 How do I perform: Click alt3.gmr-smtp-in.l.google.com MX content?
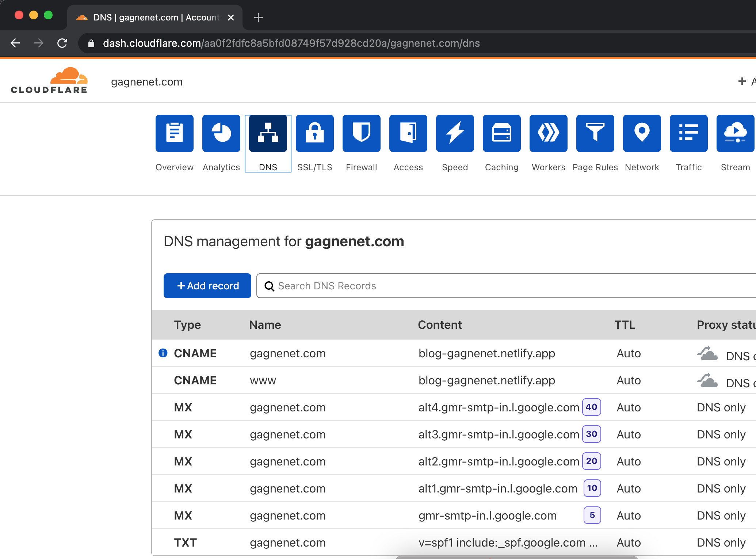[x=499, y=435]
